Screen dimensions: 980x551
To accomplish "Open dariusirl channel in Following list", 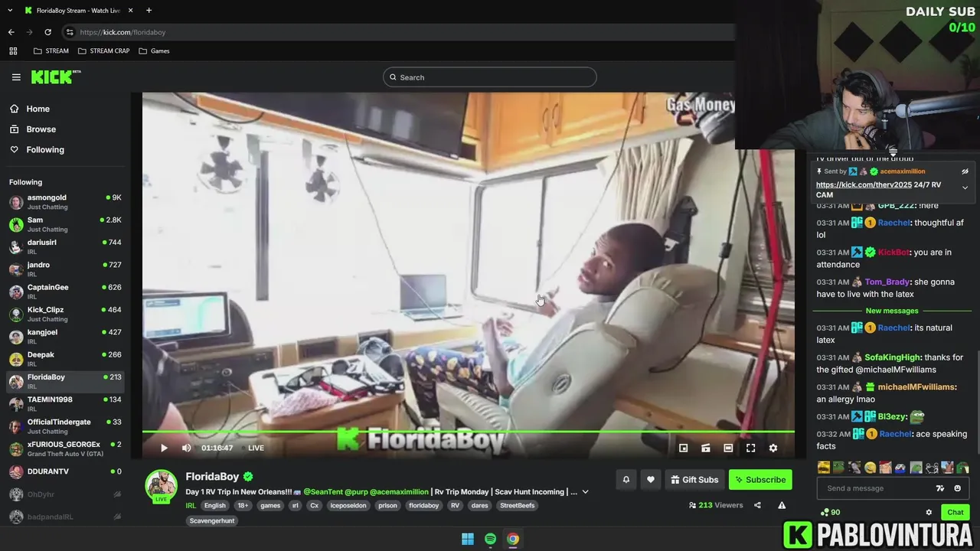I will [x=65, y=246].
